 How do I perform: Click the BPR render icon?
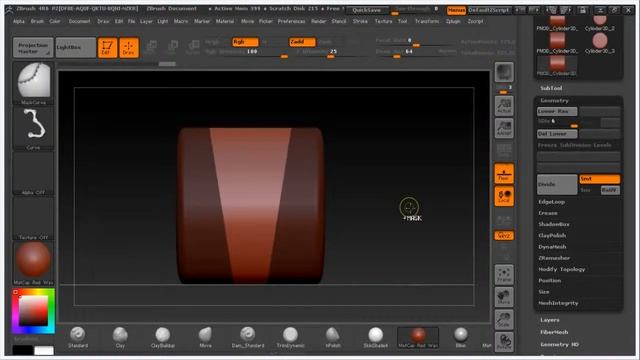pos(504,72)
